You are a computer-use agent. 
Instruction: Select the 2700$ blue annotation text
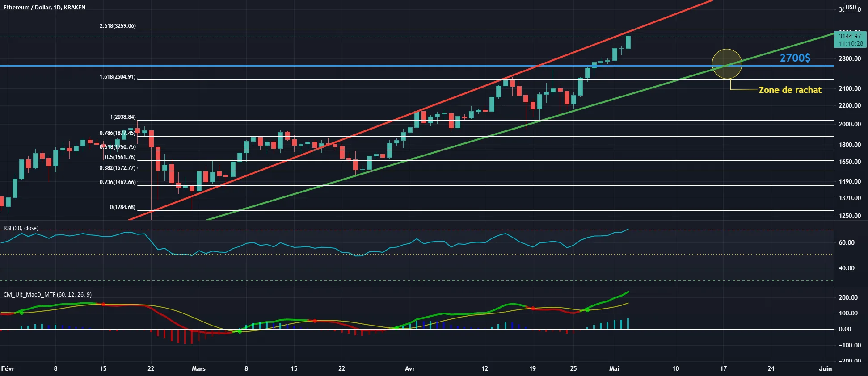tap(795, 58)
